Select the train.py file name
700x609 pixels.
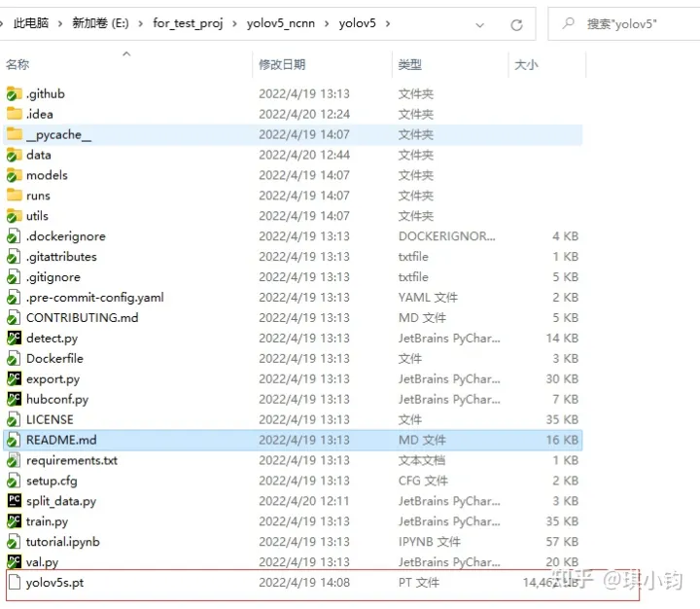point(47,521)
